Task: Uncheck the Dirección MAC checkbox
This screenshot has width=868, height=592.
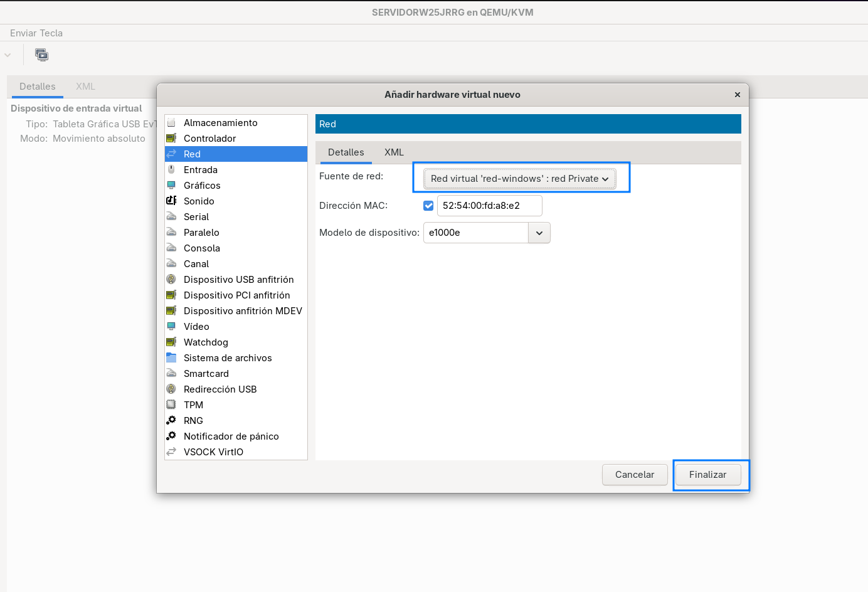Action: click(x=428, y=206)
